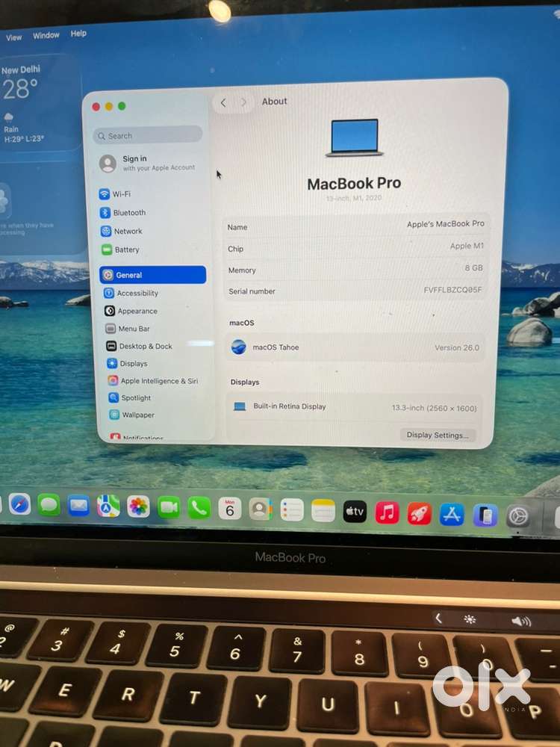Launch Safari from the Dock
This screenshot has width=560, height=747.
(19, 505)
